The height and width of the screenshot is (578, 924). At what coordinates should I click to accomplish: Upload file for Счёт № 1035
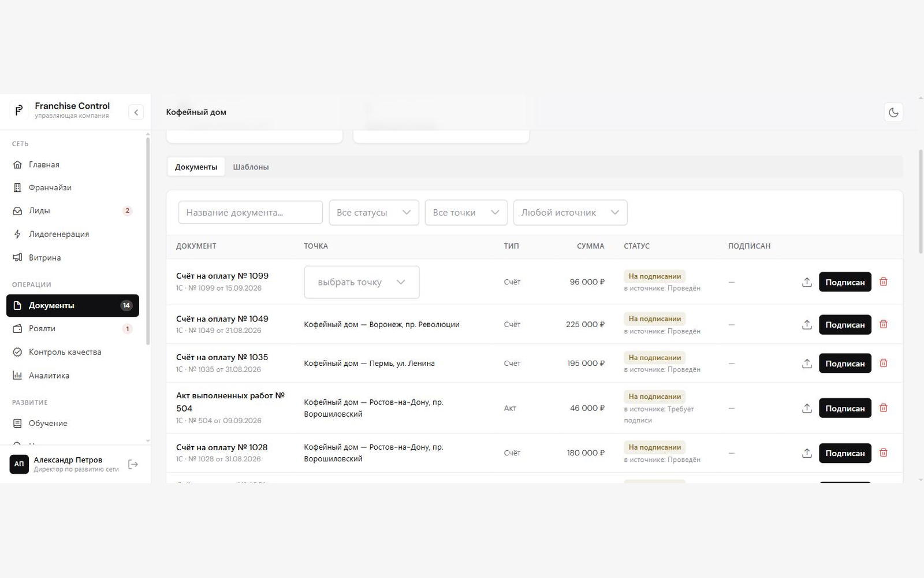pyautogui.click(x=807, y=364)
